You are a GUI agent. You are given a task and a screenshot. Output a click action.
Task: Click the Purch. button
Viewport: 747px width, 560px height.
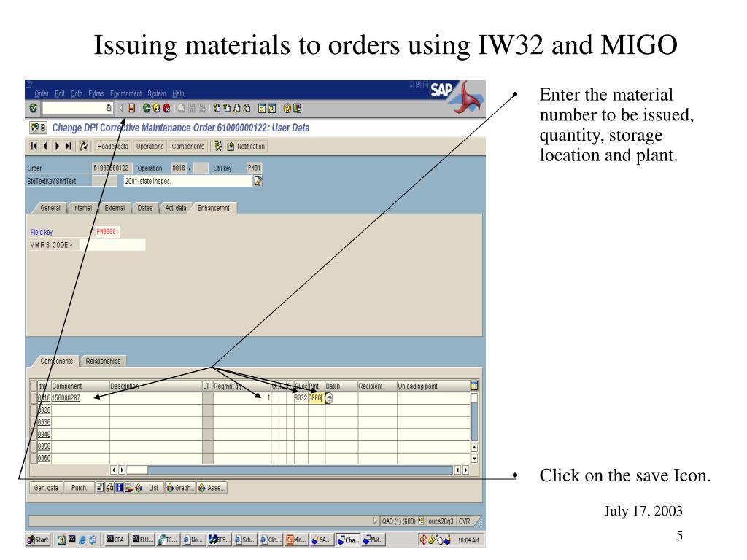coord(79,488)
